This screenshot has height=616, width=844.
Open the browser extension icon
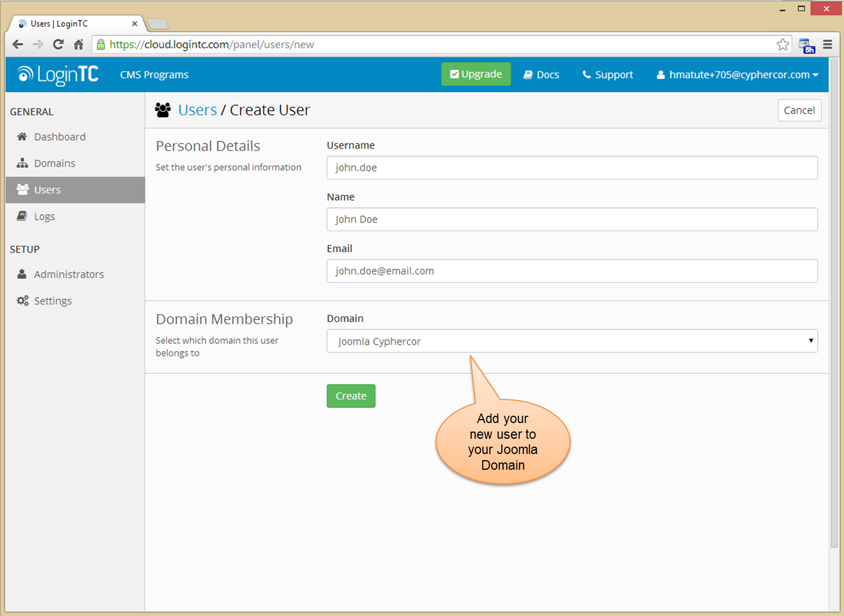(x=807, y=46)
